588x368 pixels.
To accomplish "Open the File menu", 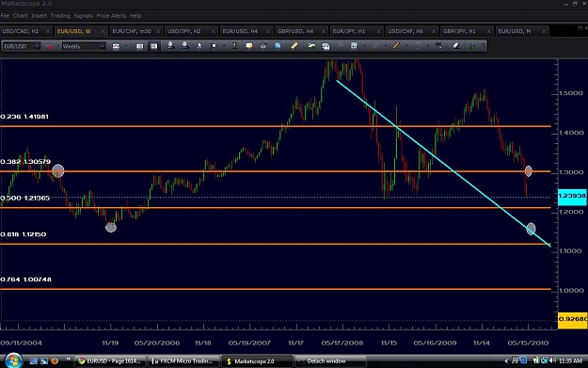I will [5, 16].
